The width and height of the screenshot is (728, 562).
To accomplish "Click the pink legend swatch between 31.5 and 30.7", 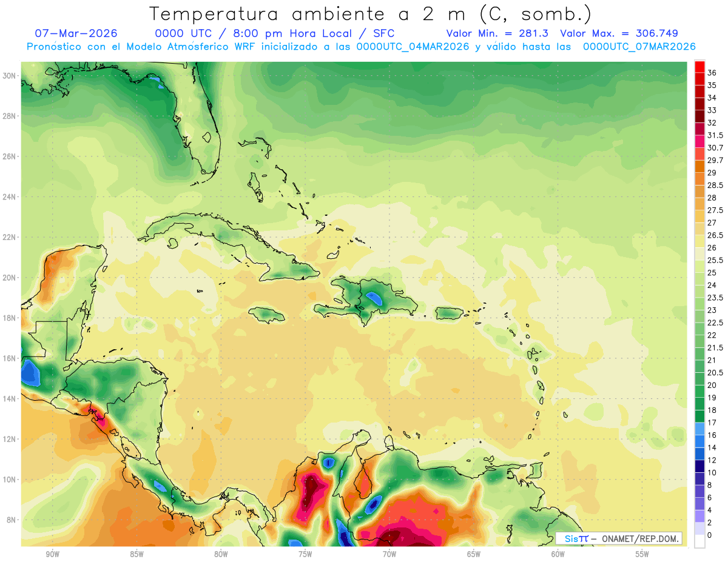I will coord(699,142).
